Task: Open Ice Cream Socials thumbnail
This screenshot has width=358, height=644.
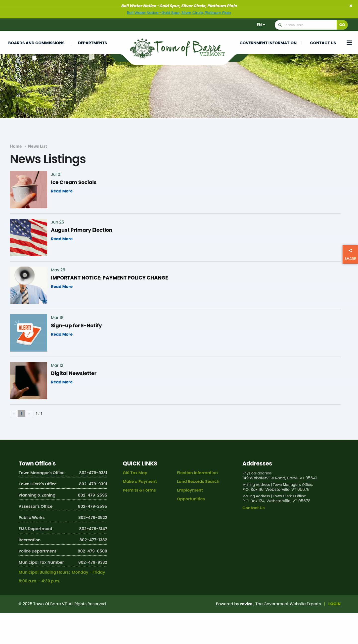Action: 29,189
